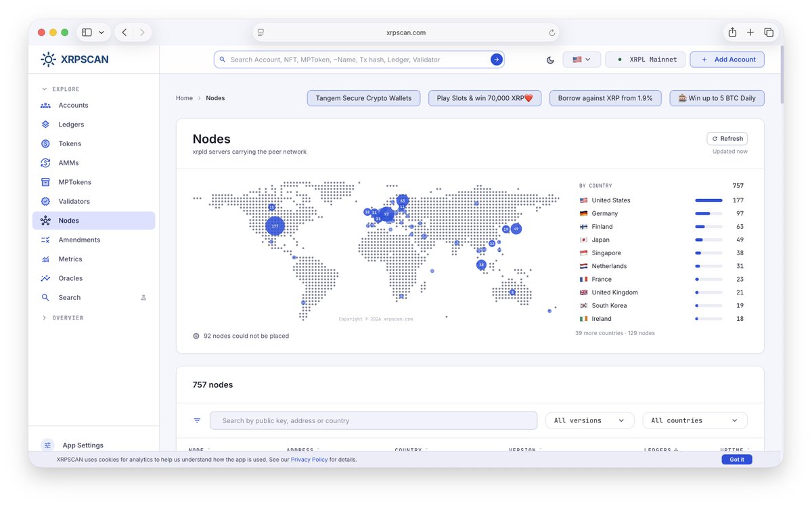Open MPTokens icon in sidebar

pos(45,182)
